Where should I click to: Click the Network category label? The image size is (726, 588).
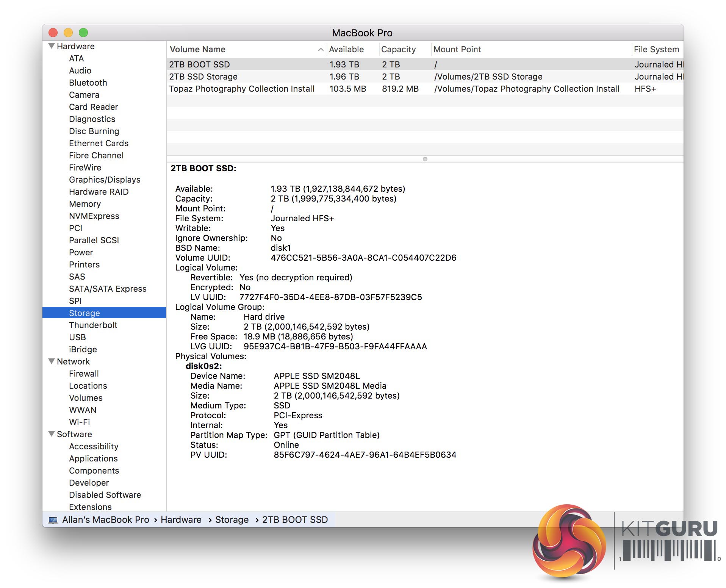[74, 361]
